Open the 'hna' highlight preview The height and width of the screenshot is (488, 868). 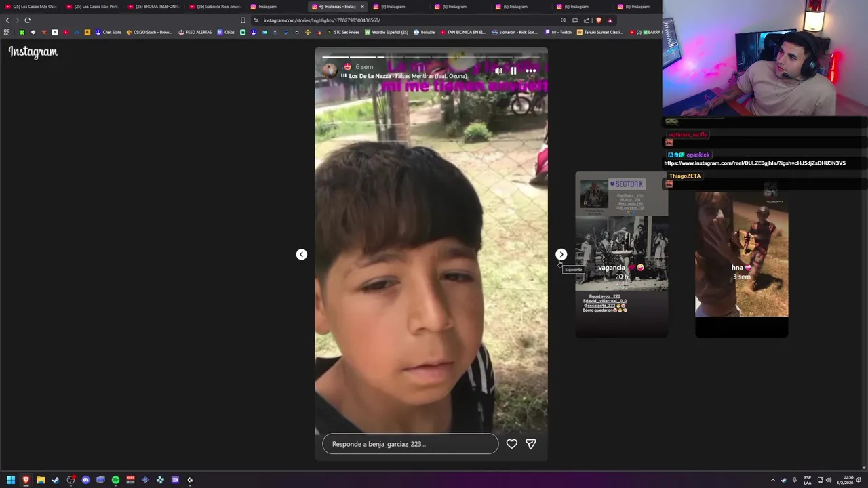[742, 254]
